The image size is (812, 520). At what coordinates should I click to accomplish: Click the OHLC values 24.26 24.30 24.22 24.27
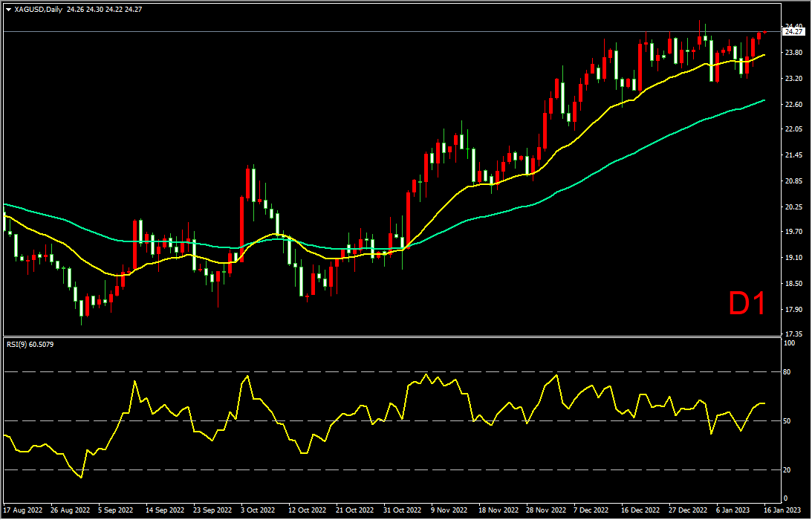105,9
